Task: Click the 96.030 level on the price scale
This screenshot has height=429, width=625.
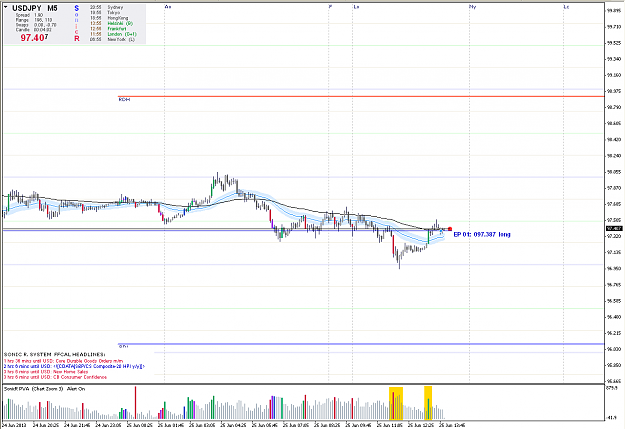Action: coord(613,349)
